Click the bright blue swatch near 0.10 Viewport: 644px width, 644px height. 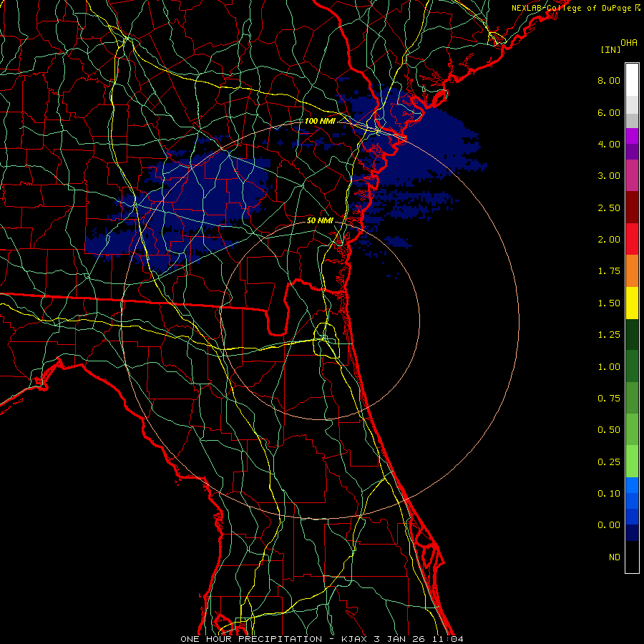click(632, 485)
